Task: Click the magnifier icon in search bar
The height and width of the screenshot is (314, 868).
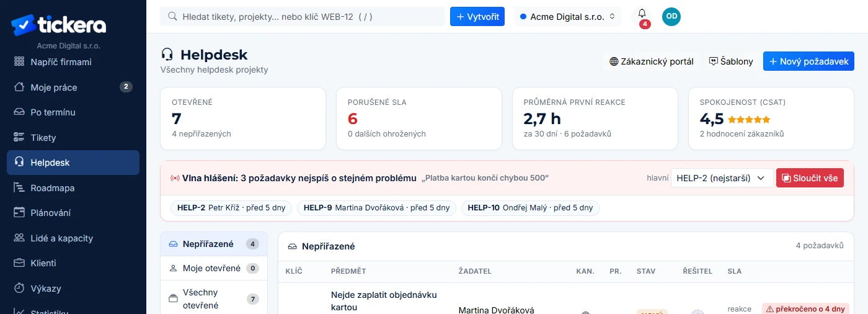Action: pos(173,17)
